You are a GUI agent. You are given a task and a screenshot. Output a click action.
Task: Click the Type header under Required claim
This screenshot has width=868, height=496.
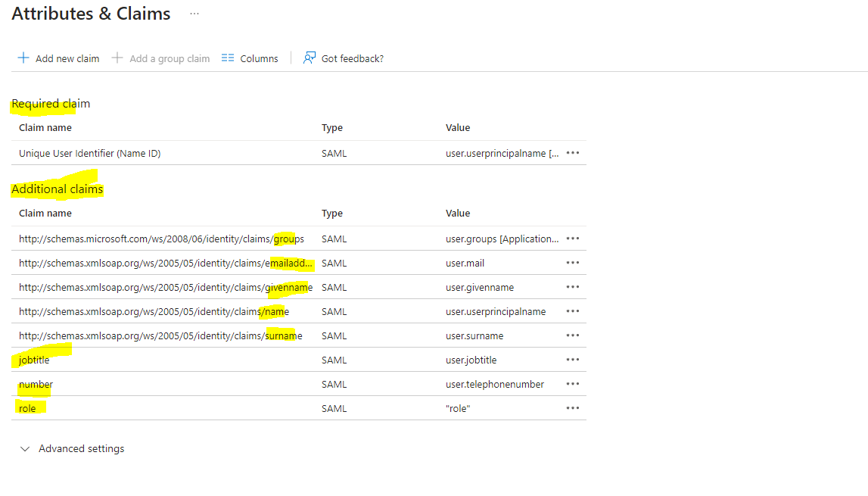point(332,128)
